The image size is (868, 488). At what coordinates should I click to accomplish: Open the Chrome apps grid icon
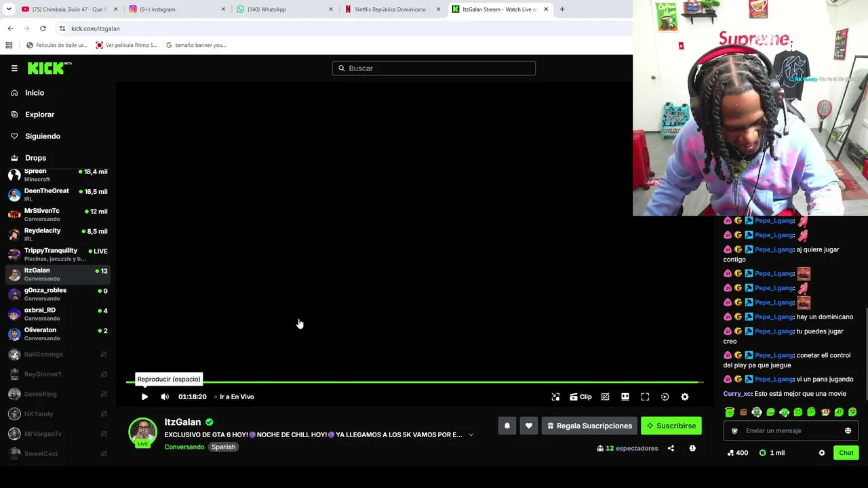click(x=9, y=45)
